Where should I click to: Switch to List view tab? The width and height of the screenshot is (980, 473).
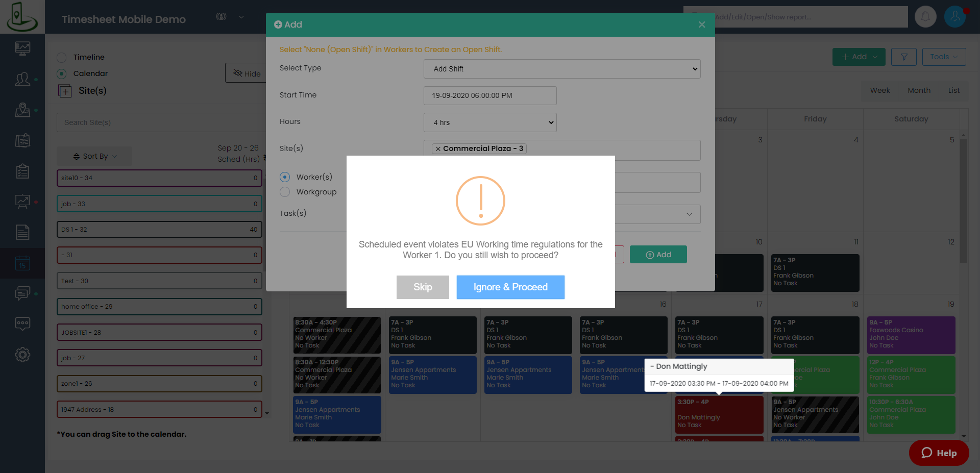point(953,90)
